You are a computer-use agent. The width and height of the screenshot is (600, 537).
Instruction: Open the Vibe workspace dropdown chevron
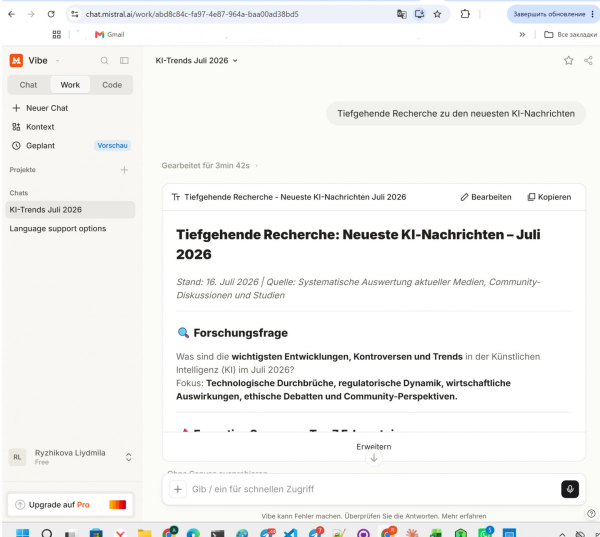(57, 60)
